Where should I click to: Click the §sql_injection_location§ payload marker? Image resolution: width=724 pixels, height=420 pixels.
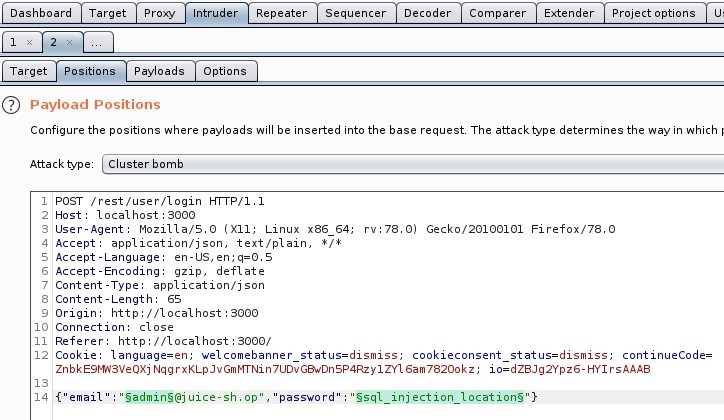(440, 397)
